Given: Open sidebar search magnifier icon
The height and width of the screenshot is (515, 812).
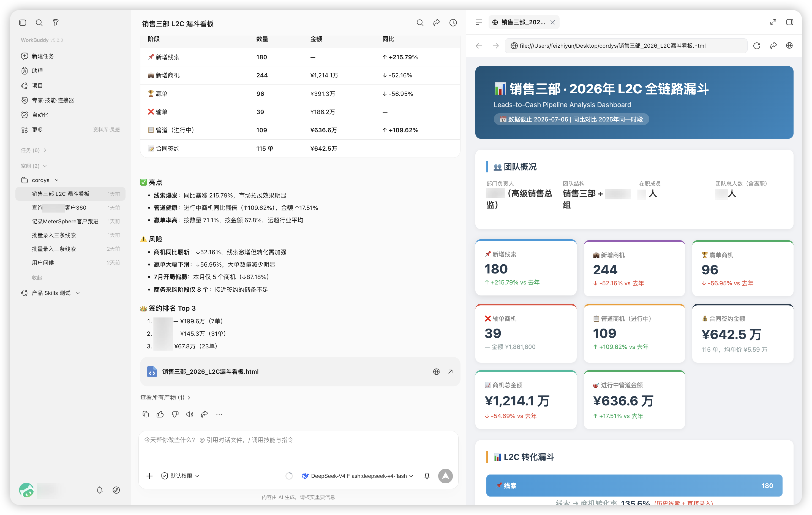Looking at the screenshot, I should 39,23.
